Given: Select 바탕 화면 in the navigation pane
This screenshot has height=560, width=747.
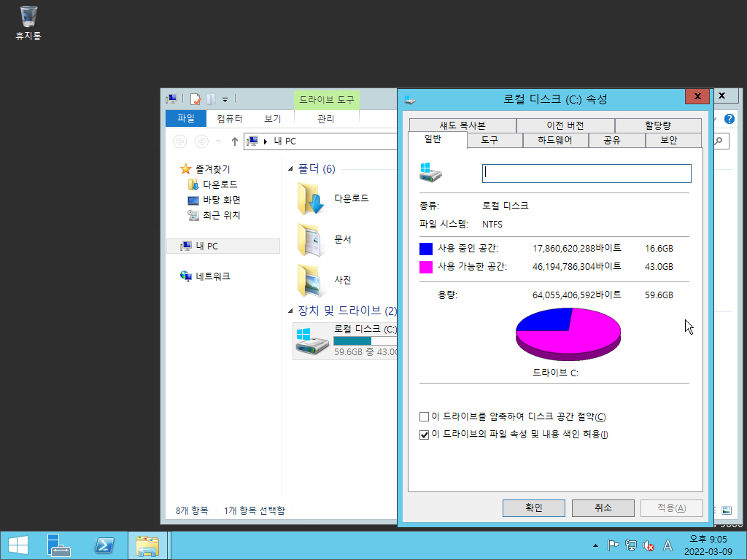Looking at the screenshot, I should click(x=221, y=200).
